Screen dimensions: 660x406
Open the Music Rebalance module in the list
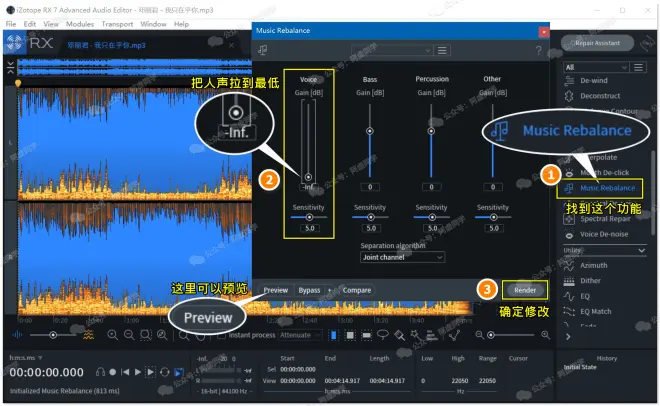click(x=606, y=187)
